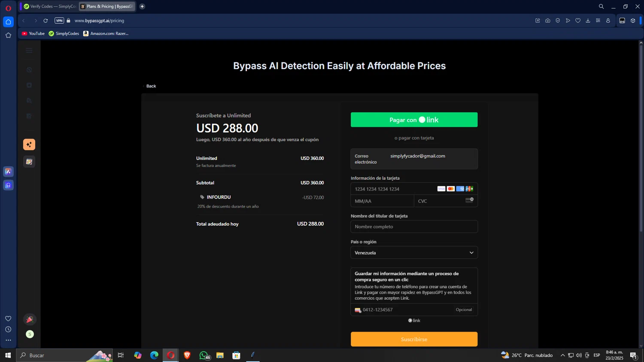Open Microsoft Store from taskbar
Image resolution: width=644 pixels, height=362 pixels.
[236, 355]
